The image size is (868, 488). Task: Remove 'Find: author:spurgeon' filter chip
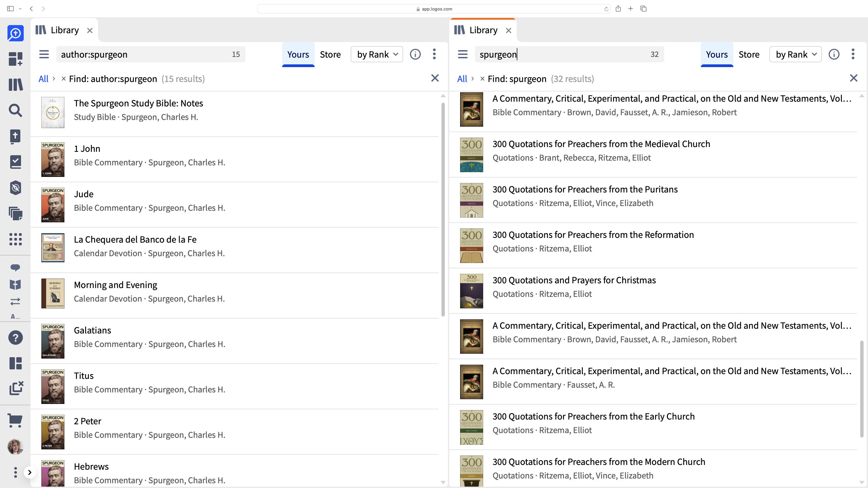pos(63,79)
